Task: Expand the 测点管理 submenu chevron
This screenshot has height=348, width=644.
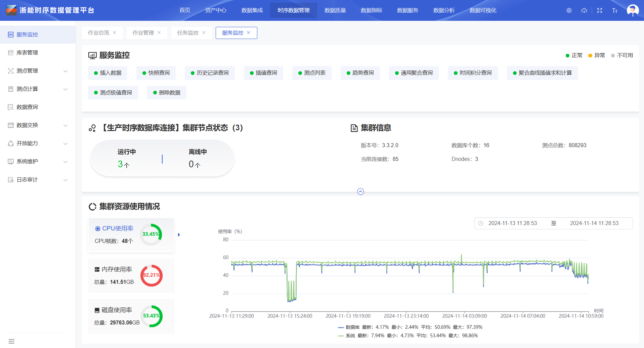Action: (66, 71)
